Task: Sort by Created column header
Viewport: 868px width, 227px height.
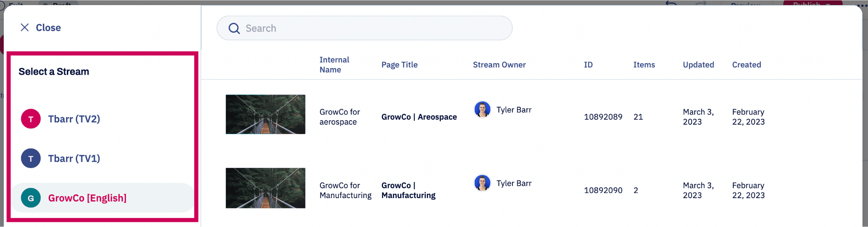Action: click(747, 64)
